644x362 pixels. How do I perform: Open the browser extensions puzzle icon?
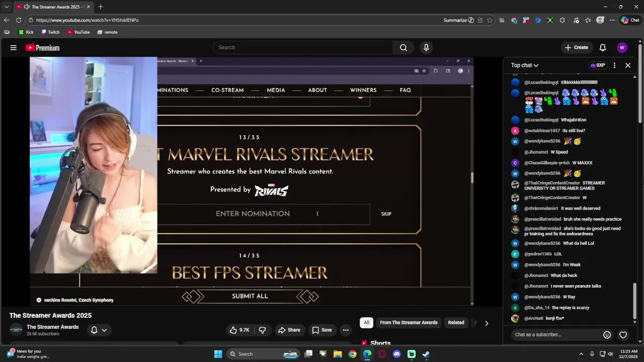(562, 20)
